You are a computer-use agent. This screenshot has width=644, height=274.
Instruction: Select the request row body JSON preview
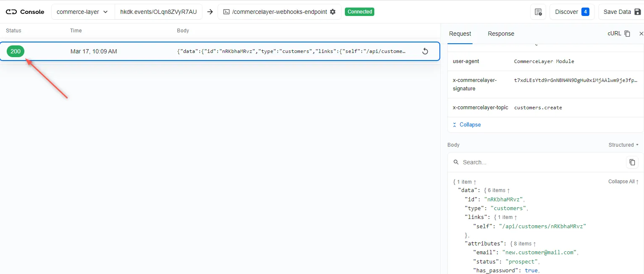point(292,51)
